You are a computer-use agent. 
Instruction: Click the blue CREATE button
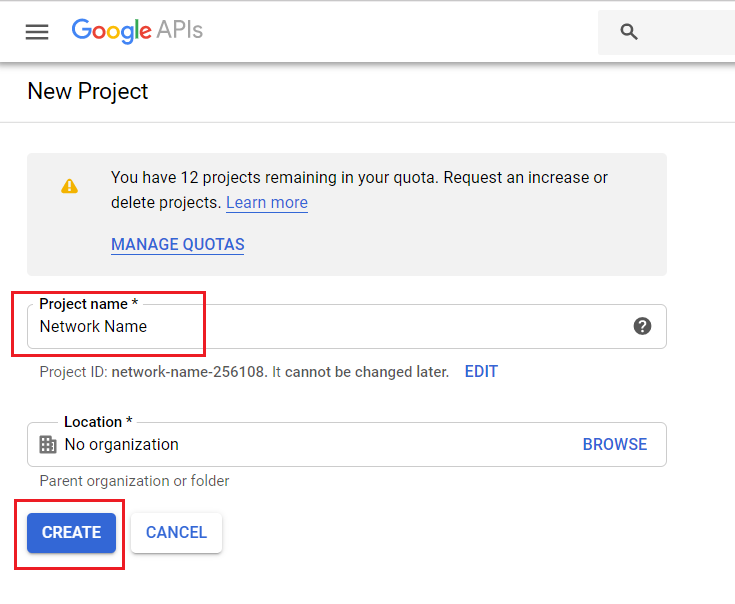tap(71, 533)
